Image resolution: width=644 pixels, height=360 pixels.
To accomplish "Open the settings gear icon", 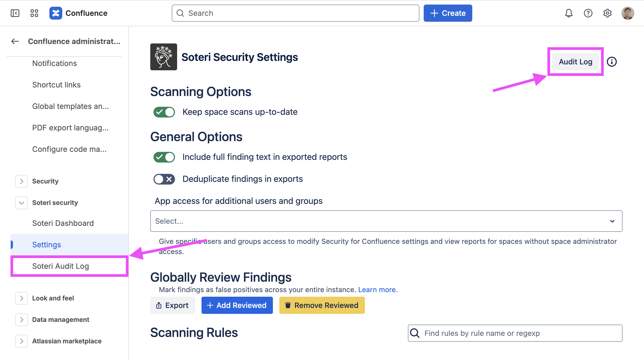I will (607, 13).
